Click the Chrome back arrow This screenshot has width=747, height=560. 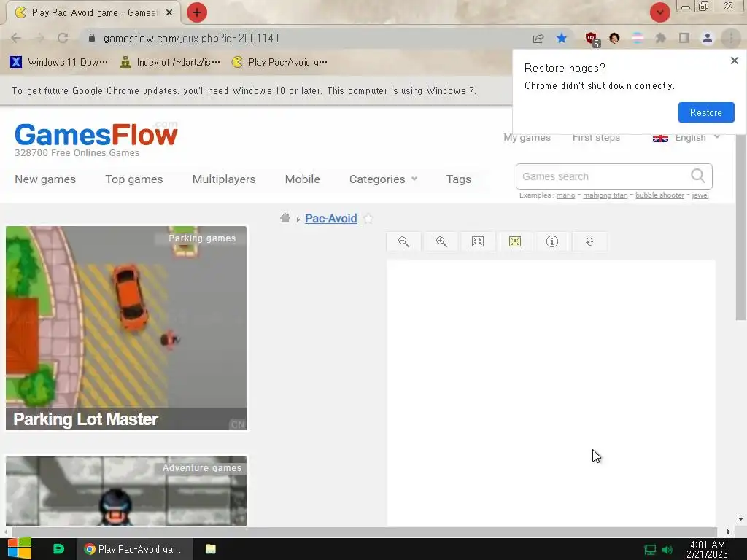click(16, 38)
